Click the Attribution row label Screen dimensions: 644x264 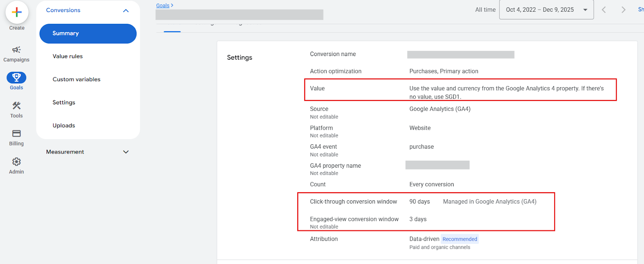(324, 239)
